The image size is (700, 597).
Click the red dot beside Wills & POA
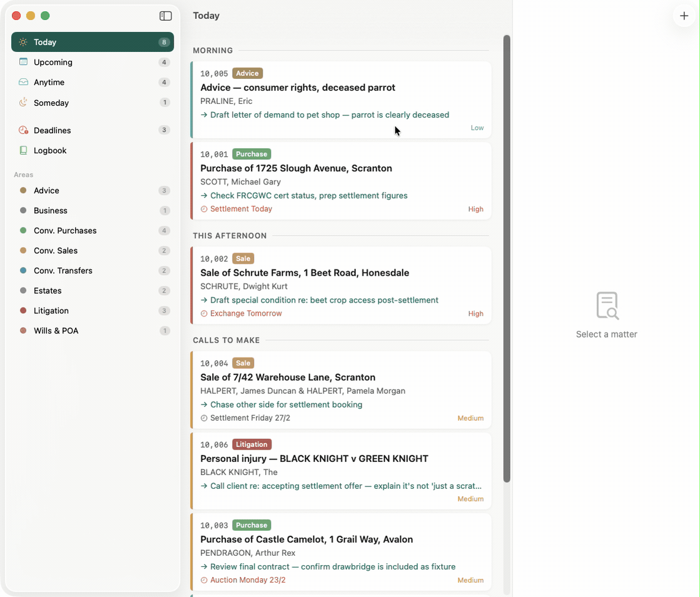[x=23, y=331]
